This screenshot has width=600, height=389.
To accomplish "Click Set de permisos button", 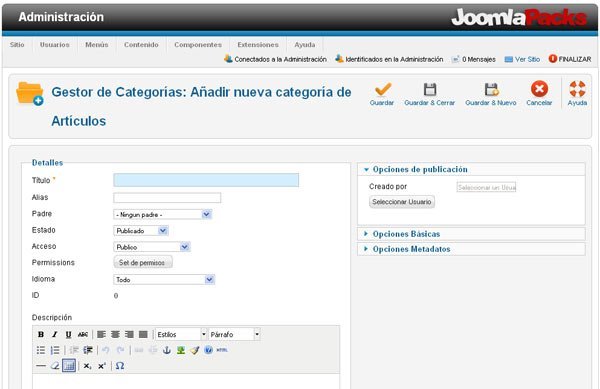I will point(143,263).
